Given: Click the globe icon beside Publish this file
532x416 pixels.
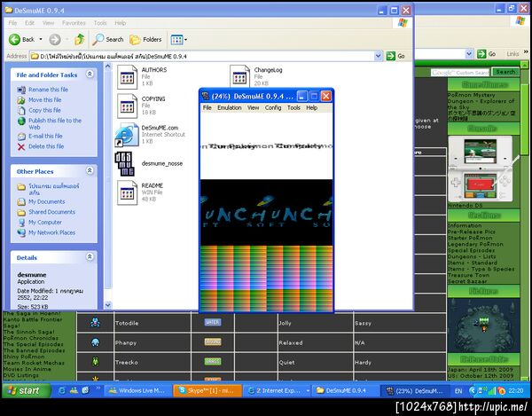Looking at the screenshot, I should coord(21,121).
